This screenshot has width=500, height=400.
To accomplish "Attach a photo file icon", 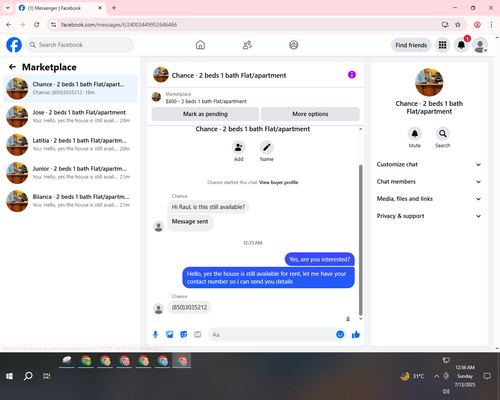I will pos(170,334).
